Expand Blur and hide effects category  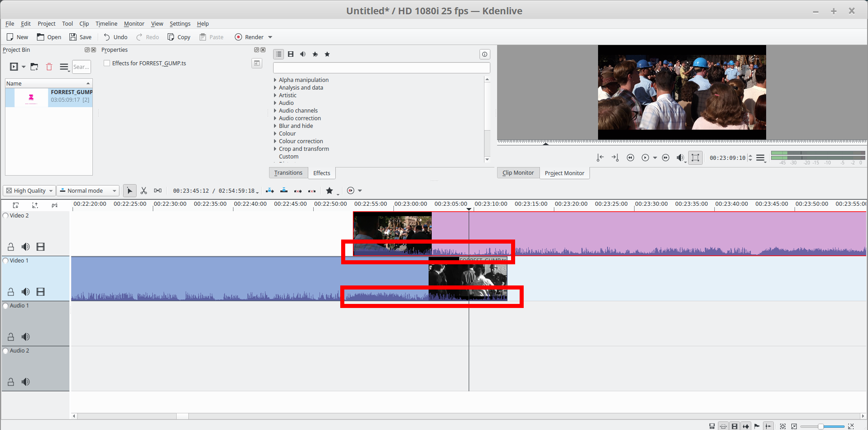click(275, 126)
